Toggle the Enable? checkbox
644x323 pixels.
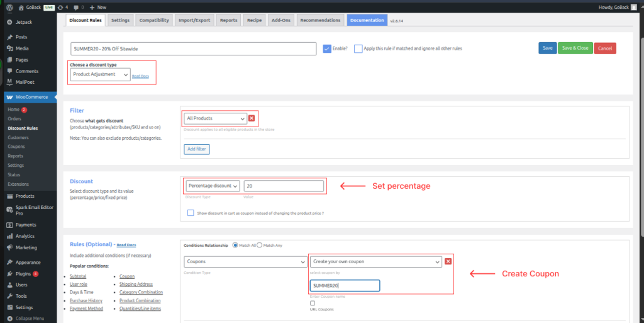327,48
